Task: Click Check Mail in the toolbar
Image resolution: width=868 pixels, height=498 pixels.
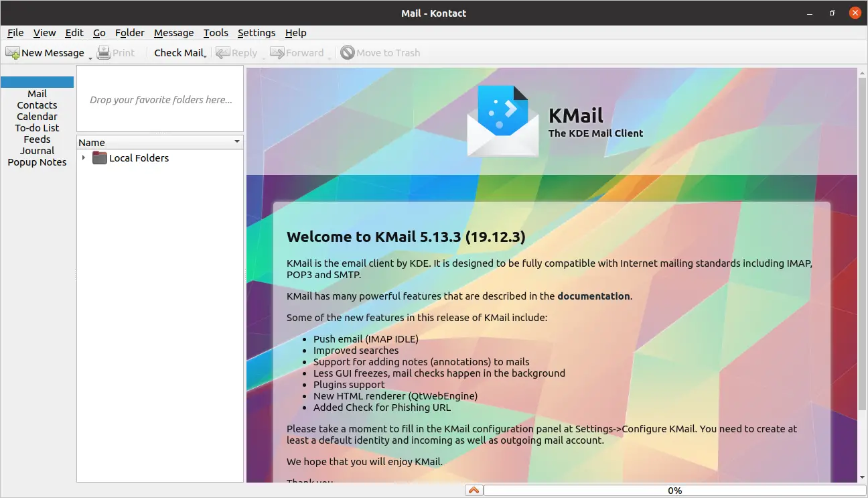Action: point(179,52)
